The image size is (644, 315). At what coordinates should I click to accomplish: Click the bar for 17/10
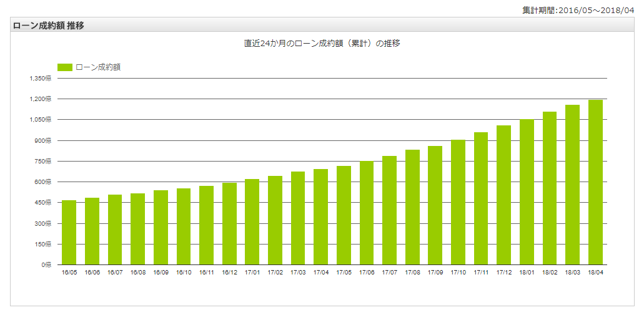(x=458, y=203)
